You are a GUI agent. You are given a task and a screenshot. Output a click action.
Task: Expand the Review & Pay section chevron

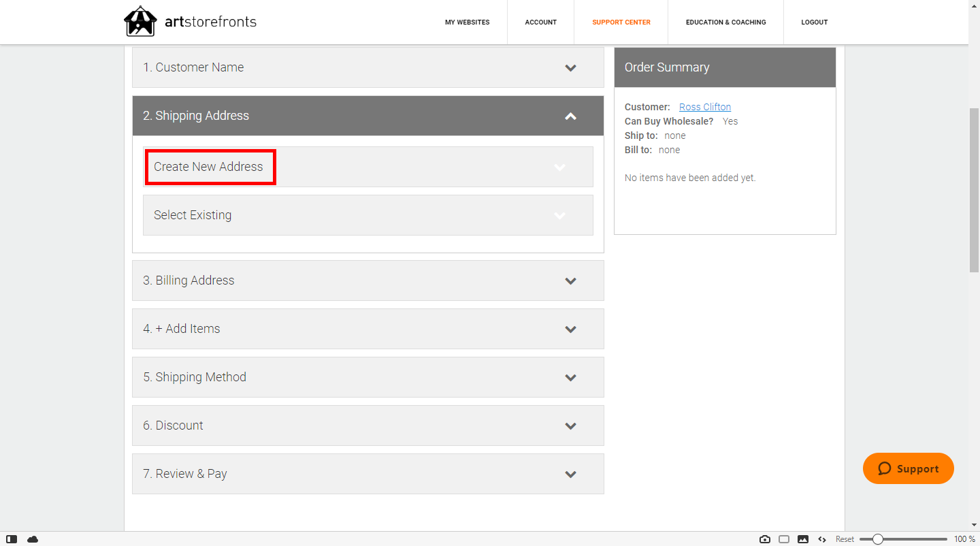570,474
